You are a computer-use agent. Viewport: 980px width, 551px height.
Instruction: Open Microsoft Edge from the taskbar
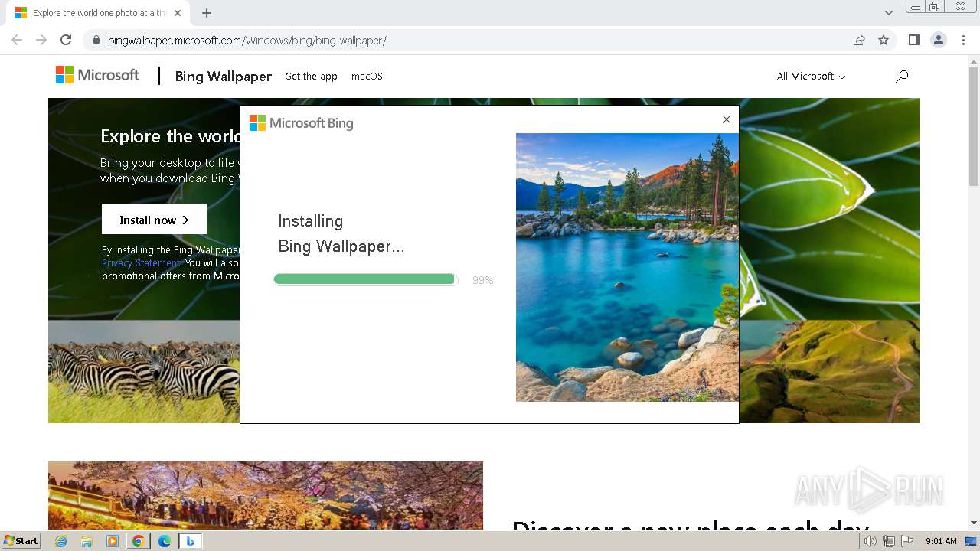coord(164,541)
